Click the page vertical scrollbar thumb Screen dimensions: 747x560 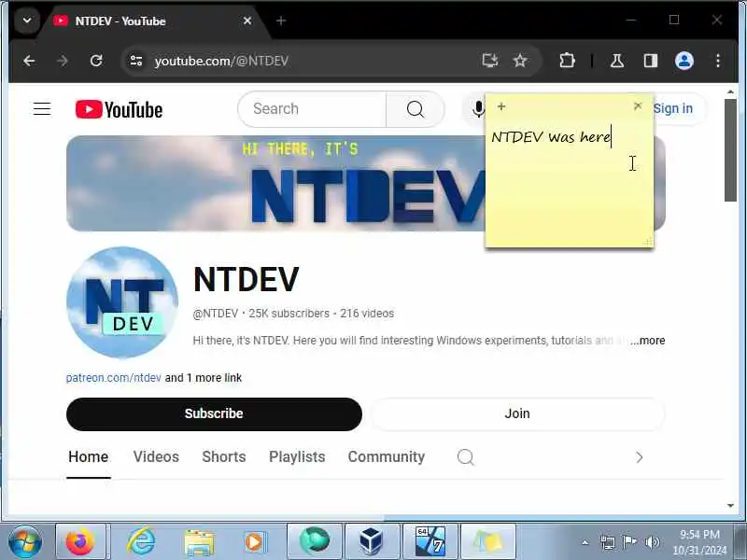730,150
